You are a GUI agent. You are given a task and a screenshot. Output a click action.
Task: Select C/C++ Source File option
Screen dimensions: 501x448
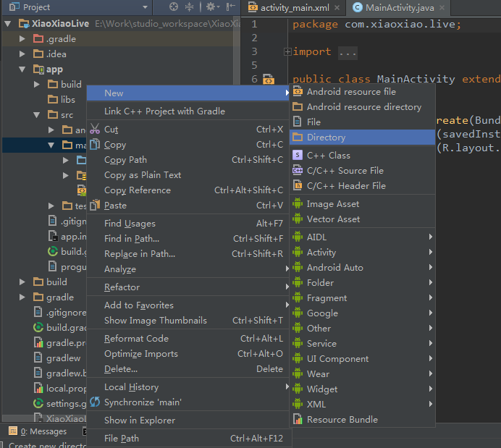[362, 171]
